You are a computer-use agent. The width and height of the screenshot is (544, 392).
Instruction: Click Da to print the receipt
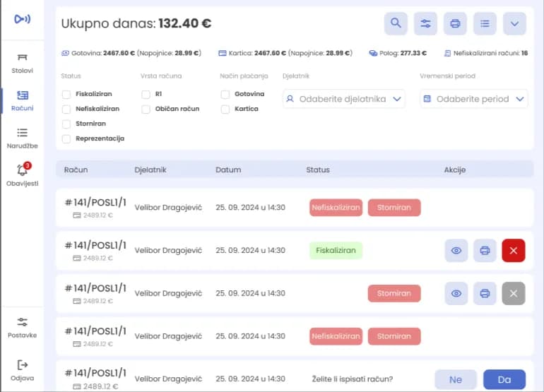point(504,379)
